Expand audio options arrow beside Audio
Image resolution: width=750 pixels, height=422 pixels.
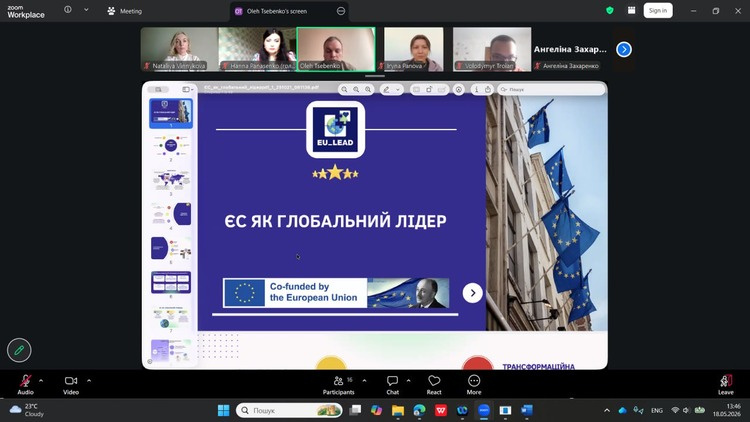(41, 381)
